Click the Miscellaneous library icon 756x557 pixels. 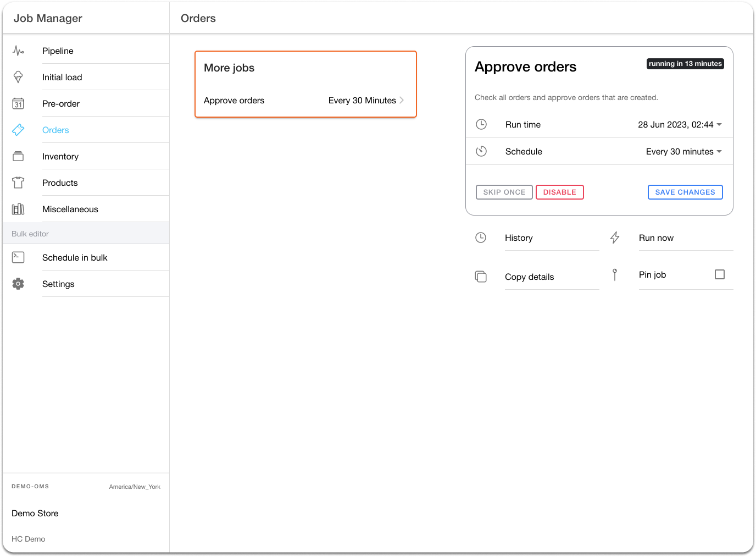pyautogui.click(x=18, y=209)
